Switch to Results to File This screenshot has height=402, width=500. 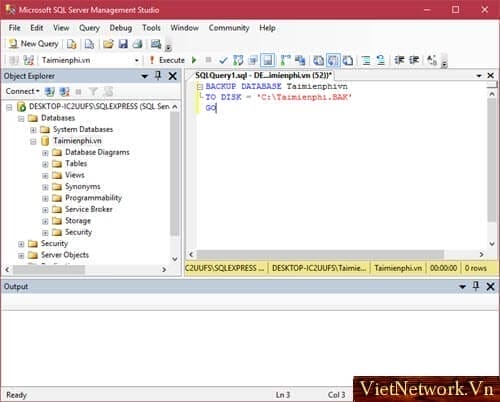[348, 60]
